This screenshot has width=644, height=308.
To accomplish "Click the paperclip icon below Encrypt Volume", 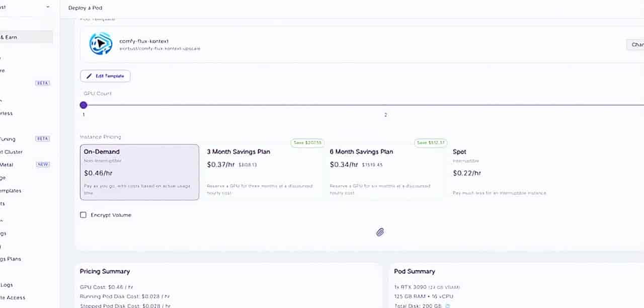I will [x=380, y=232].
